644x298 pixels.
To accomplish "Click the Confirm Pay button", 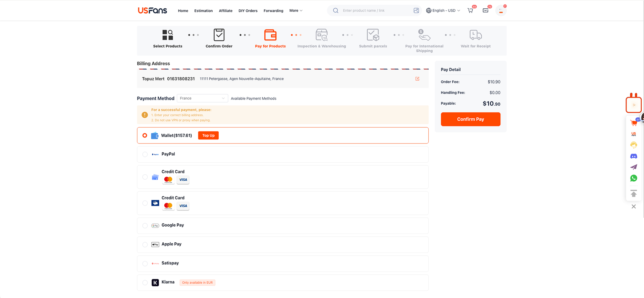I will [470, 119].
